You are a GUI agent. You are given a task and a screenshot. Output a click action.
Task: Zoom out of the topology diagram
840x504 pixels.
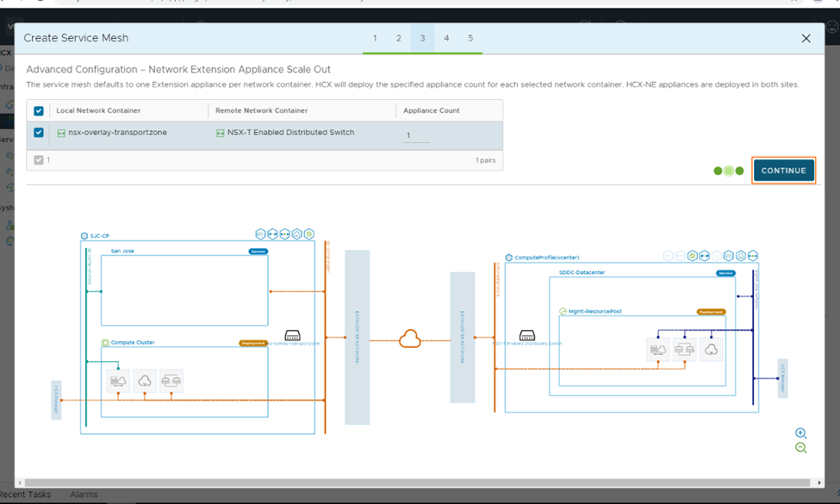point(800,448)
